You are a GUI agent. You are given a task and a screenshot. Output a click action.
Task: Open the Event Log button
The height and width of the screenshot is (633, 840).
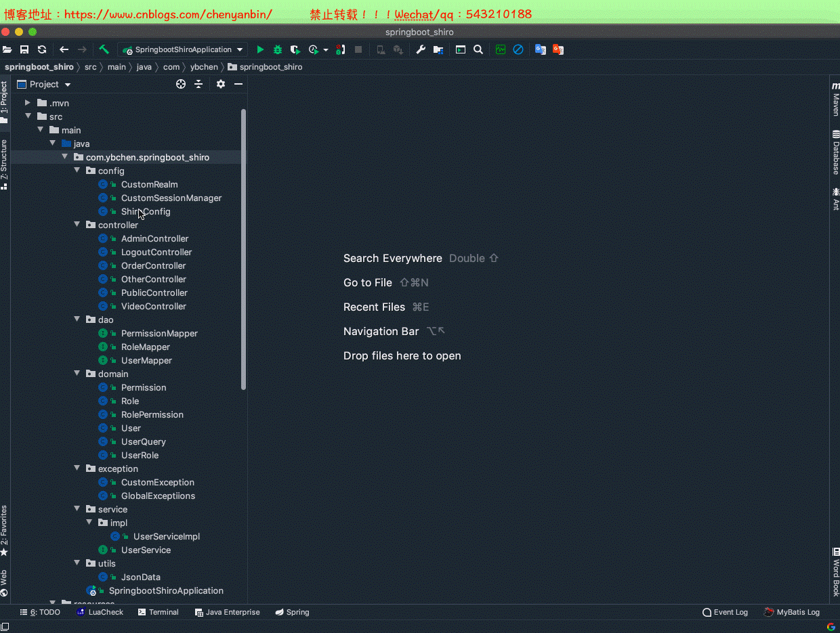tap(726, 612)
